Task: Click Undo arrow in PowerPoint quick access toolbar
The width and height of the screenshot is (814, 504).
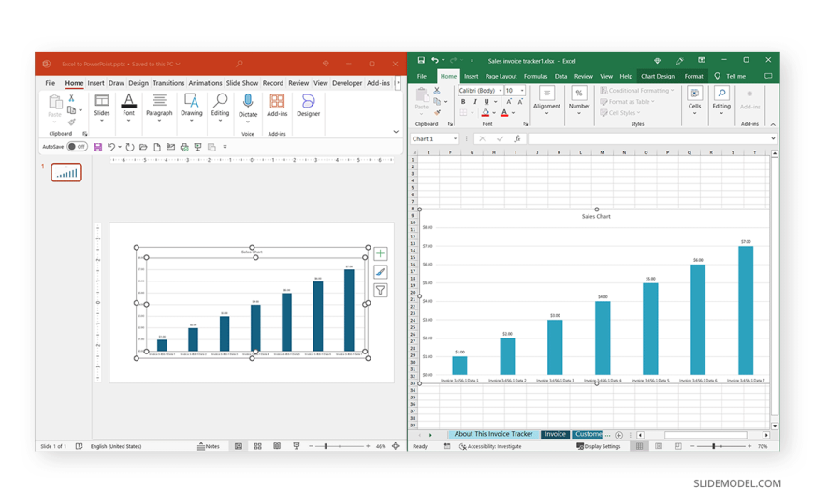Action: [x=111, y=147]
